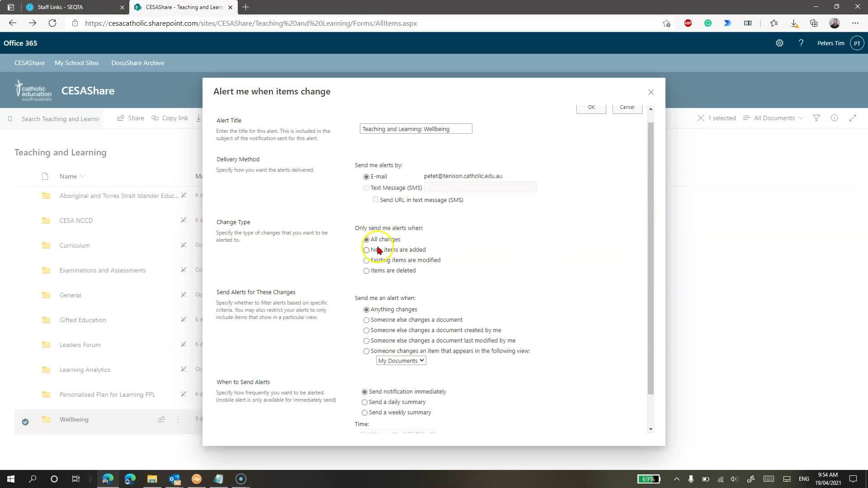Click the expand to fullscreen icon

point(853,118)
